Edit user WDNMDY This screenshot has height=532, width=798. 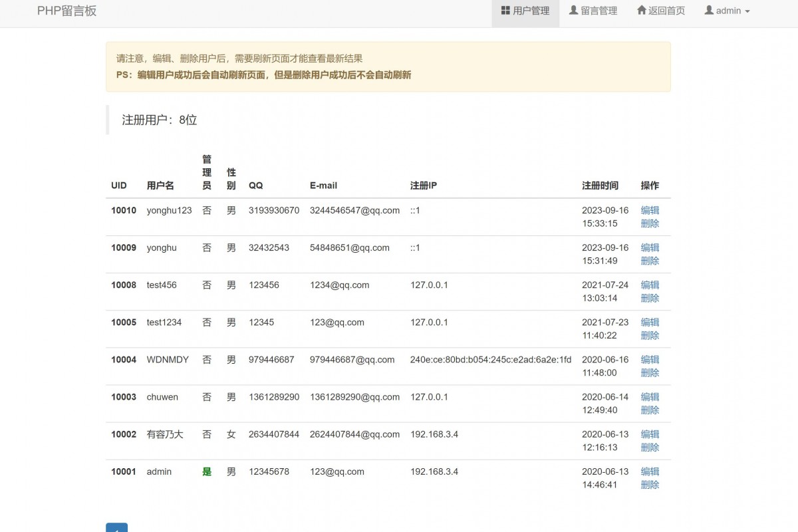pos(650,360)
